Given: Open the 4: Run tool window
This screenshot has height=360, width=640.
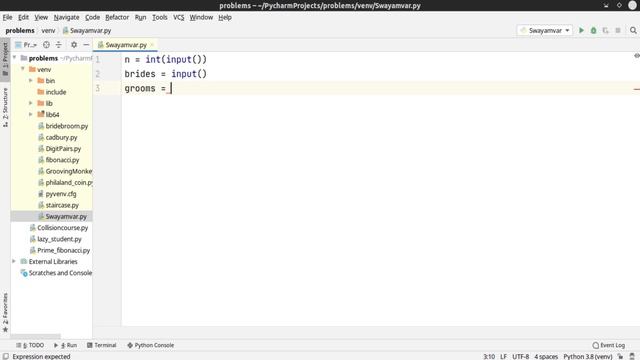Looking at the screenshot, I should tap(65, 345).
